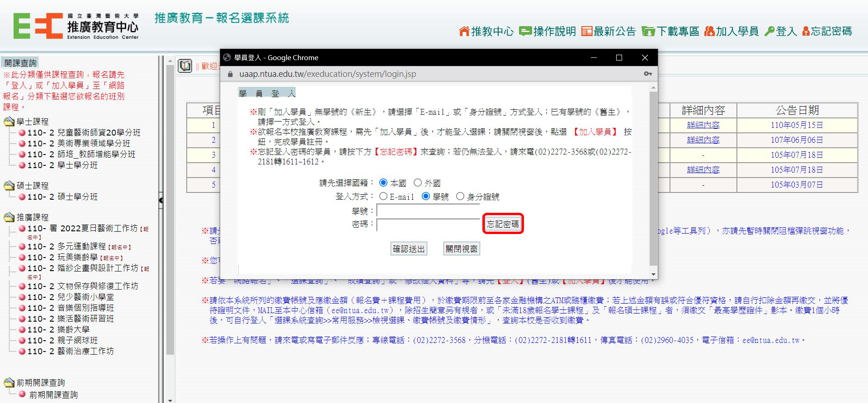Viewport: 868px width, 403px height.
Task: Click the 忘記密碼 button beside password field
Action: click(x=503, y=224)
